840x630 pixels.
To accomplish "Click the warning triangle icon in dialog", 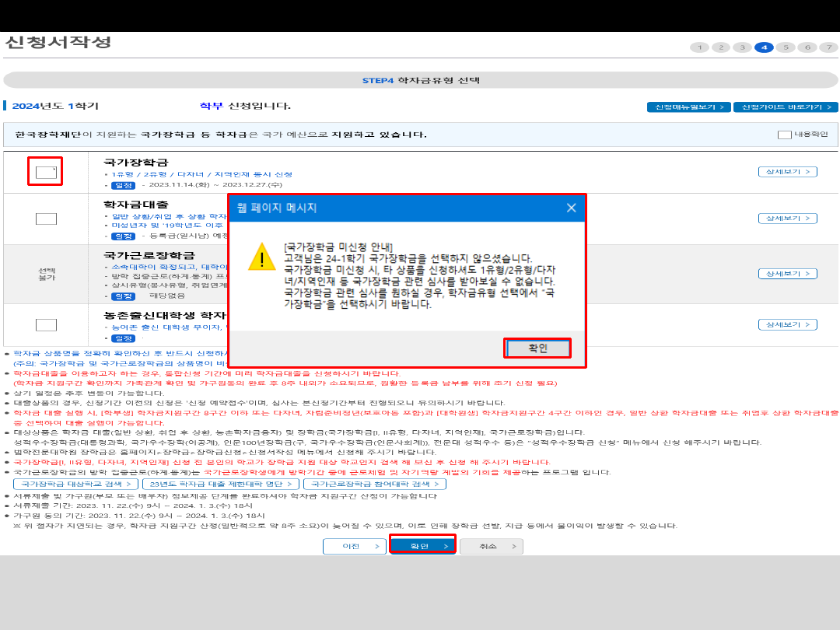I will coord(261,257).
